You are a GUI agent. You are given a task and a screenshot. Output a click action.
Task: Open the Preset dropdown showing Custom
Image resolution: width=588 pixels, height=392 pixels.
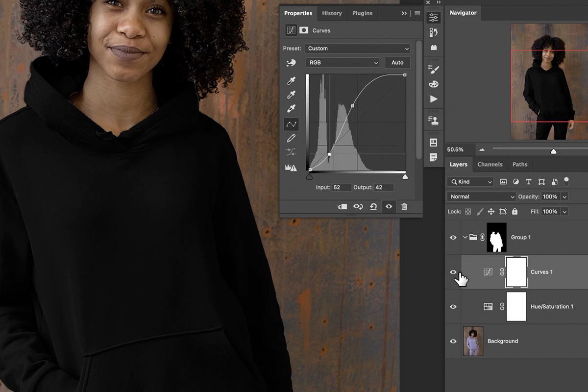point(357,48)
